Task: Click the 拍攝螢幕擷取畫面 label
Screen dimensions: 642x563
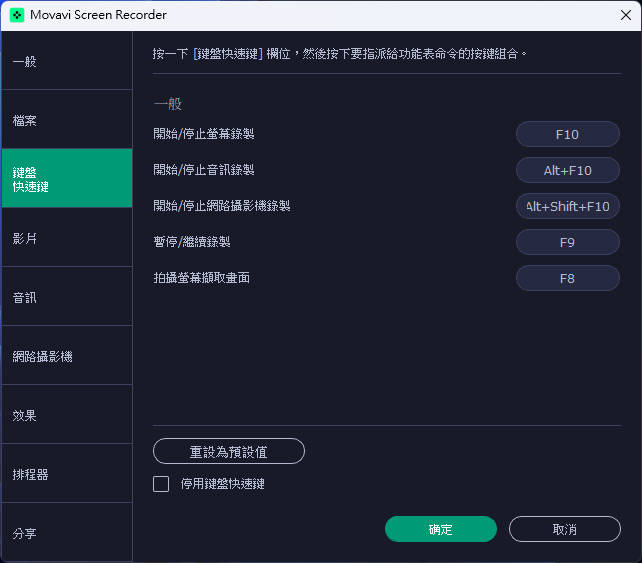Action: click(x=201, y=278)
